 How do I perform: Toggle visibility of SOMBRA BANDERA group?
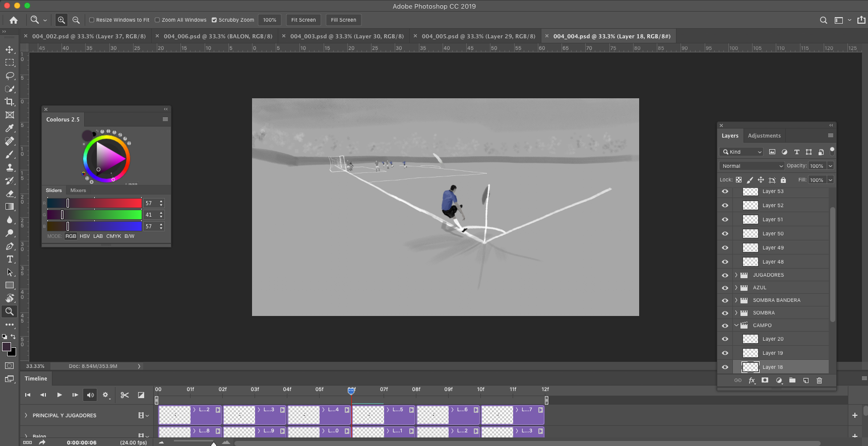725,300
